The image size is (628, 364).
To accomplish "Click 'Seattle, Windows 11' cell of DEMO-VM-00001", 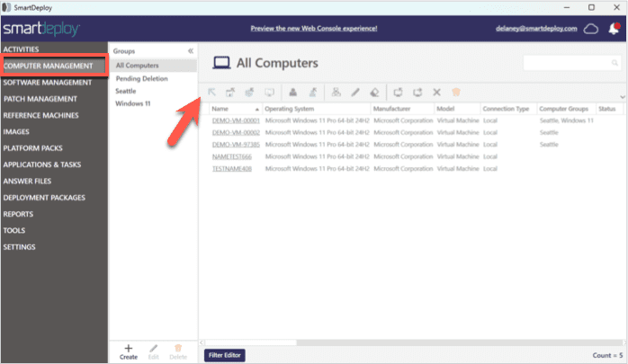I will (566, 120).
